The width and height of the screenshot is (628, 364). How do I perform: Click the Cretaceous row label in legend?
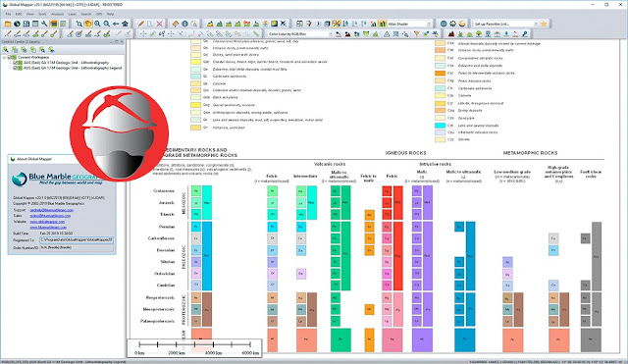coord(164,190)
